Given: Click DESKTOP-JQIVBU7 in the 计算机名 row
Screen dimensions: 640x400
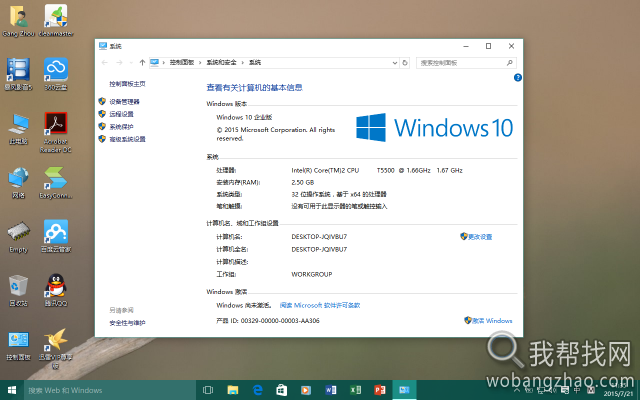Looking at the screenshot, I should [x=319, y=237].
